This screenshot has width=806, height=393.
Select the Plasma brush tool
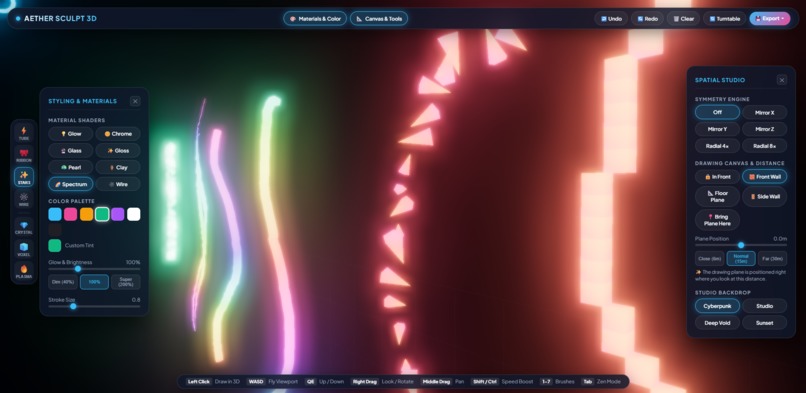pyautogui.click(x=24, y=271)
